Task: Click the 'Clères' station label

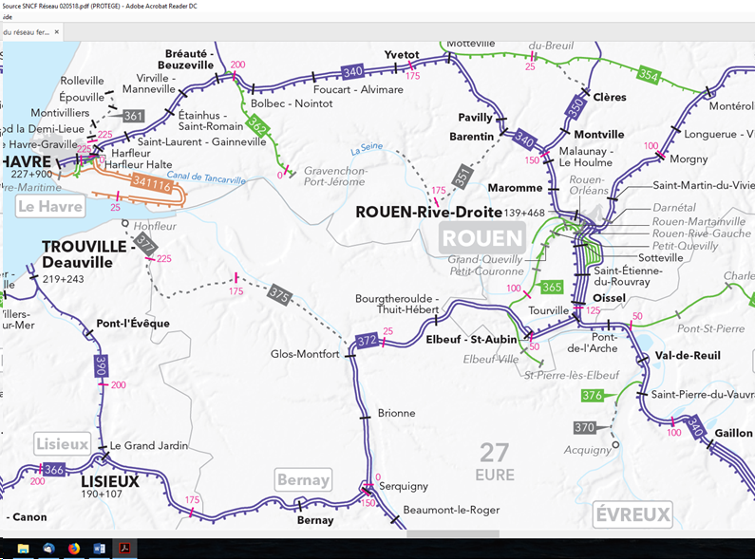Action: coord(610,97)
